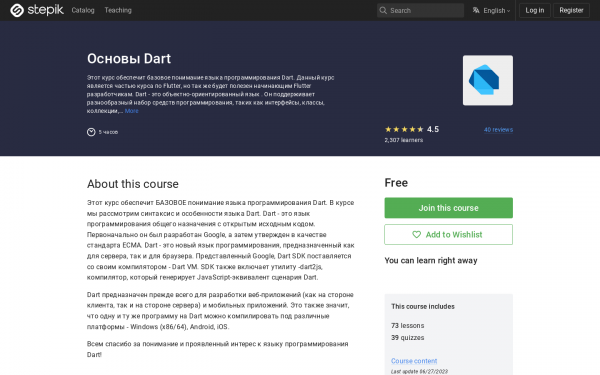600x375 pixels.
Task: Click the Add to Wishlist button
Action: 448,235
